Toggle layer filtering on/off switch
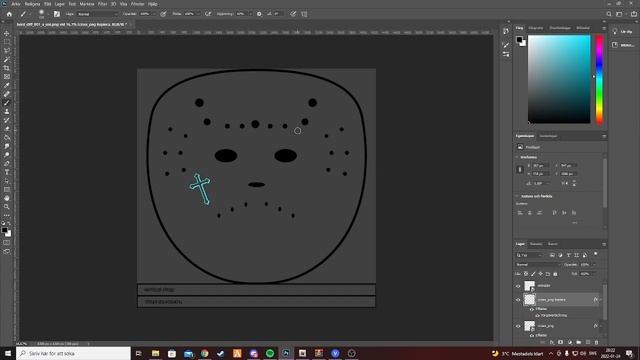This screenshot has height=360, width=640. tap(596, 254)
